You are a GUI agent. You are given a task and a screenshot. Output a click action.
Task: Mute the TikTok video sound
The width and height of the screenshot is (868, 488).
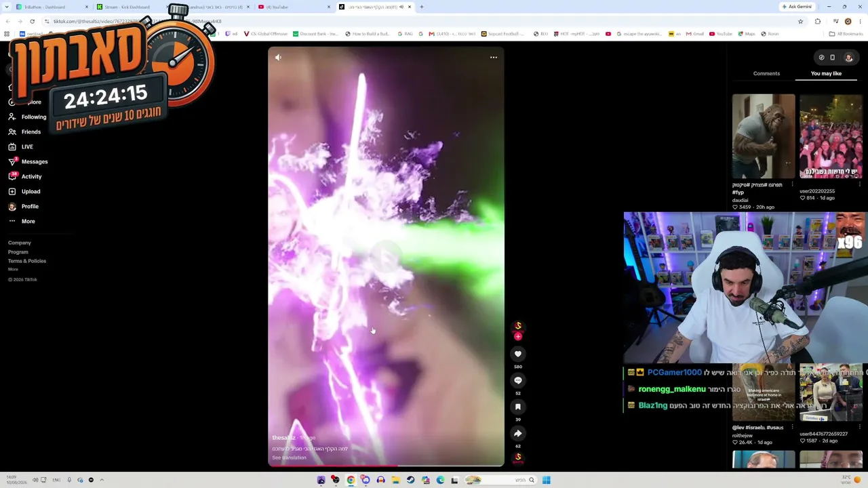pyautogui.click(x=278, y=58)
